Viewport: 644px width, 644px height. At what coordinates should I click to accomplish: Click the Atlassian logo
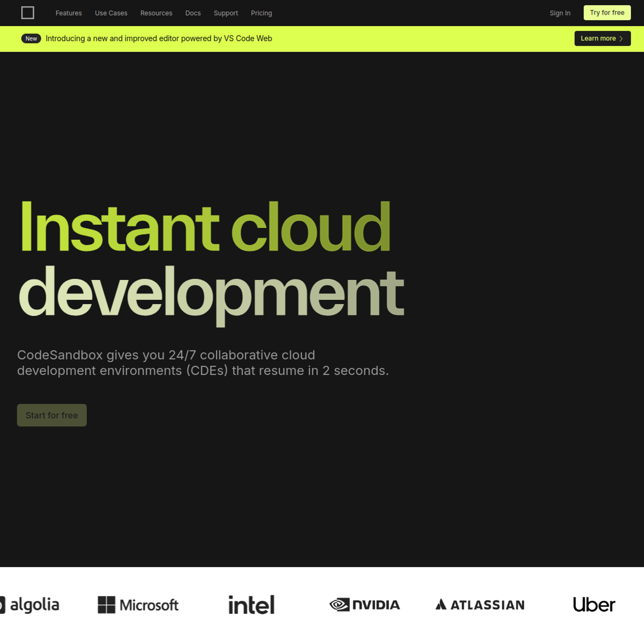480,605
